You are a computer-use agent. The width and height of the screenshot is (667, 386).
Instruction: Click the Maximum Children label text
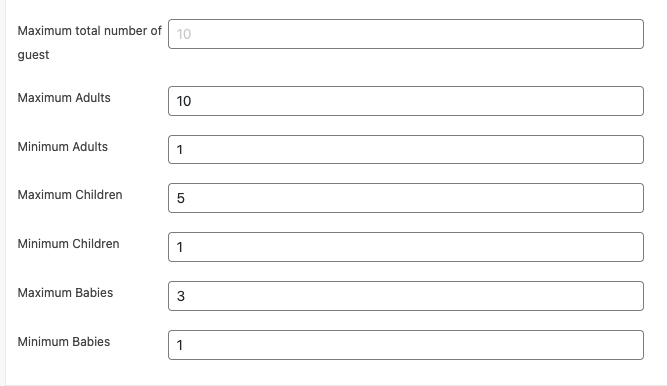[70, 195]
